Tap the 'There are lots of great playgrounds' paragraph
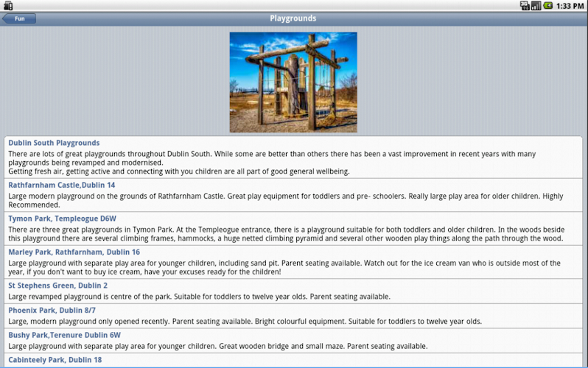This screenshot has width=588, height=368. (272, 158)
